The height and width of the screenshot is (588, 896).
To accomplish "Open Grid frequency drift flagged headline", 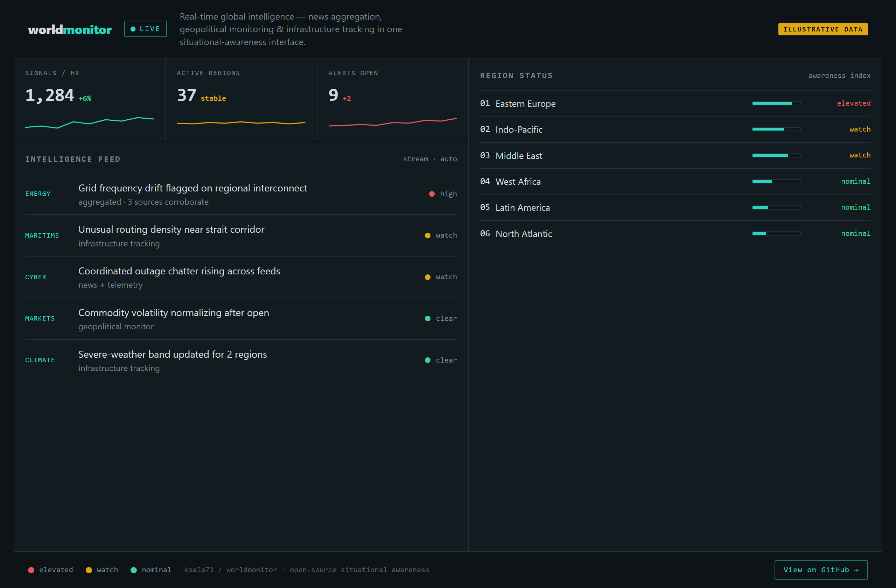I will point(193,188).
